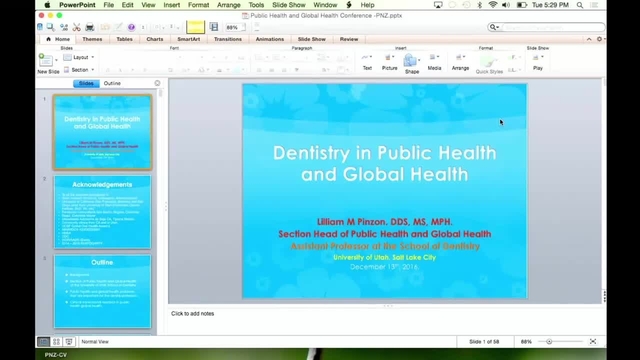Viewport: 640px width, 360px height.
Task: Click the Notification Center icon in menu bar
Action: pos(595,5)
